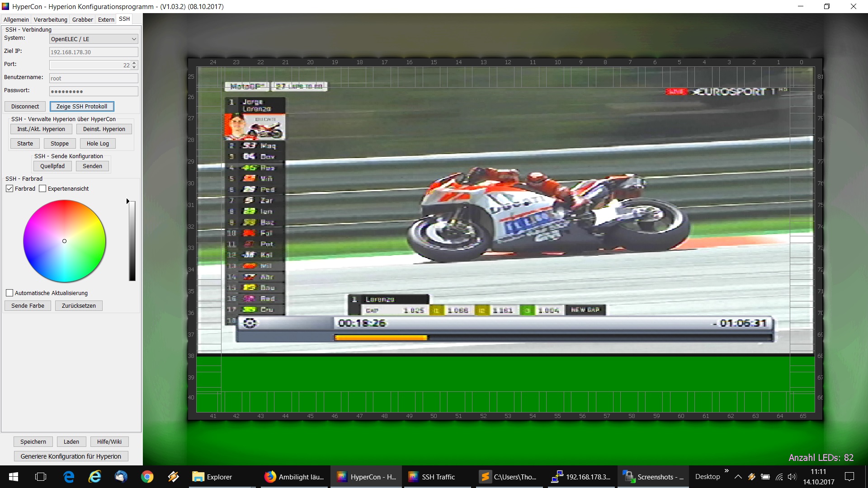This screenshot has height=488, width=868.
Task: Click the Ziel IP input field
Action: (x=93, y=52)
